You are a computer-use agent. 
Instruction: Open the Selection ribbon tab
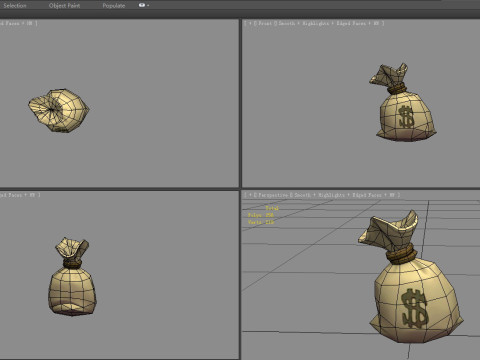tap(15, 6)
